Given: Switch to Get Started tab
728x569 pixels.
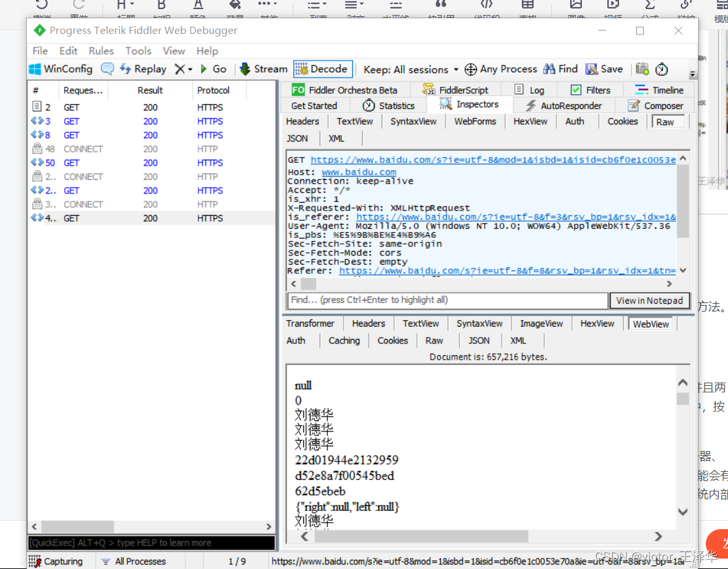Looking at the screenshot, I should click(x=314, y=106).
